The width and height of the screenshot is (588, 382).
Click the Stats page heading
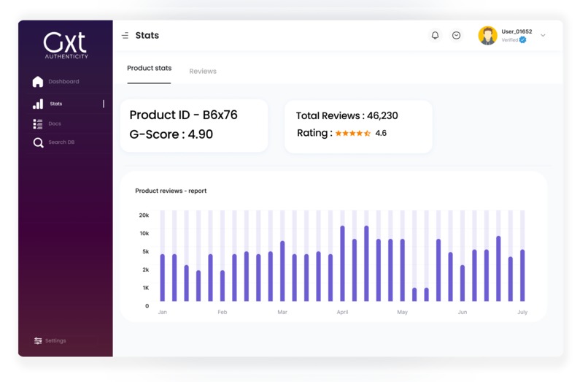(x=147, y=35)
